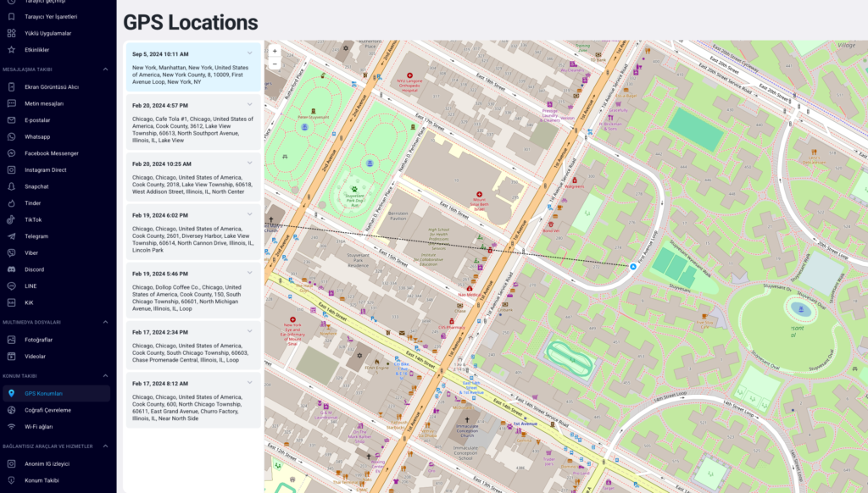This screenshot has height=493, width=868.
Task: Click the WhatsApp icon in the sidebar
Action: [x=11, y=136]
